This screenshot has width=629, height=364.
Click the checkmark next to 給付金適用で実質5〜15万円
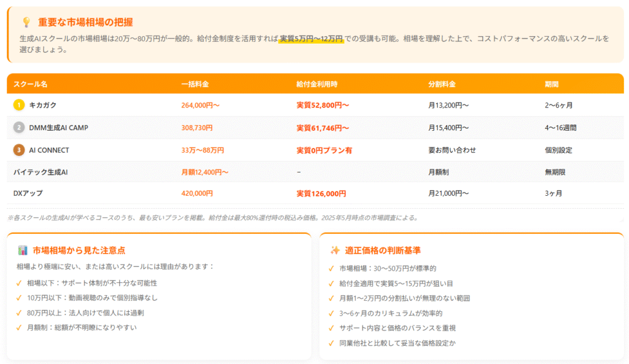click(331, 284)
